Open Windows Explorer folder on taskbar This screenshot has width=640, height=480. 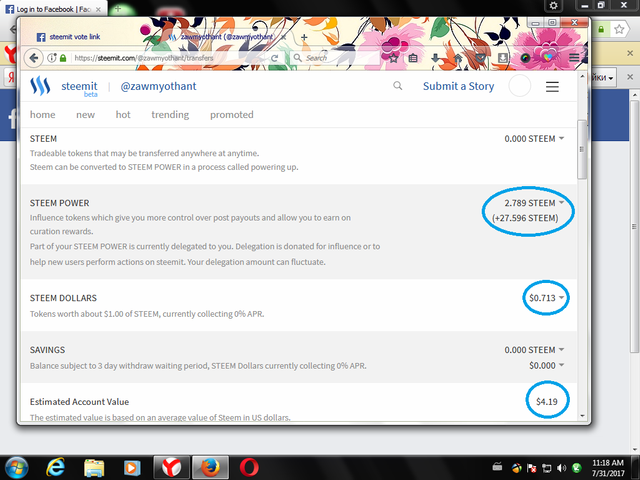click(x=94, y=468)
